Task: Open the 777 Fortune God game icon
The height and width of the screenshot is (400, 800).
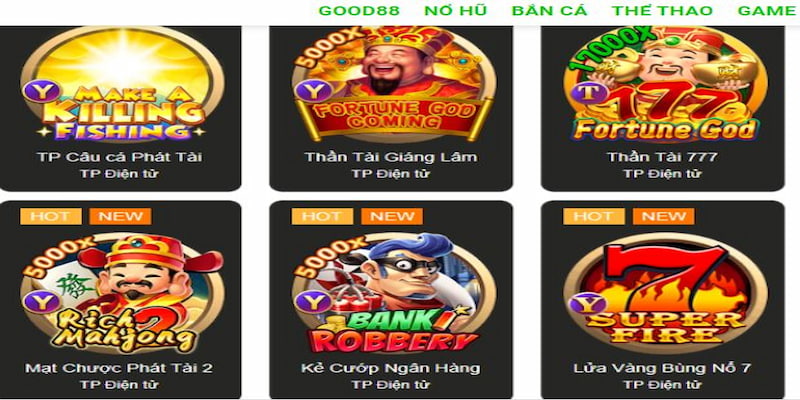Action: click(x=664, y=85)
